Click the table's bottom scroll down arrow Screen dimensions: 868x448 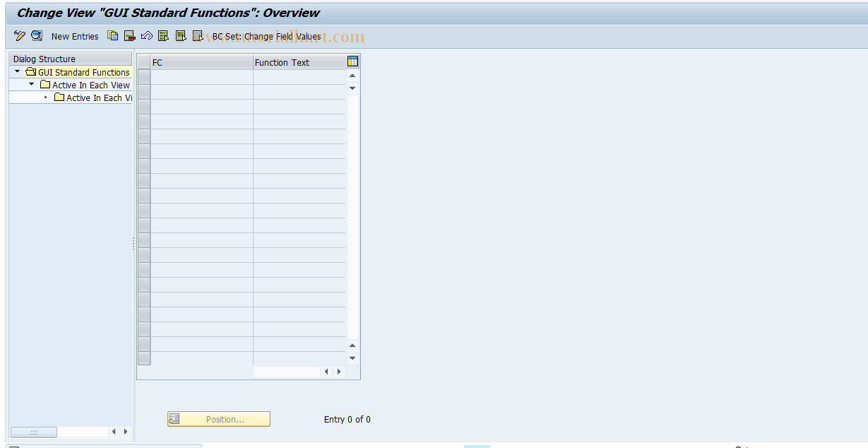352,358
